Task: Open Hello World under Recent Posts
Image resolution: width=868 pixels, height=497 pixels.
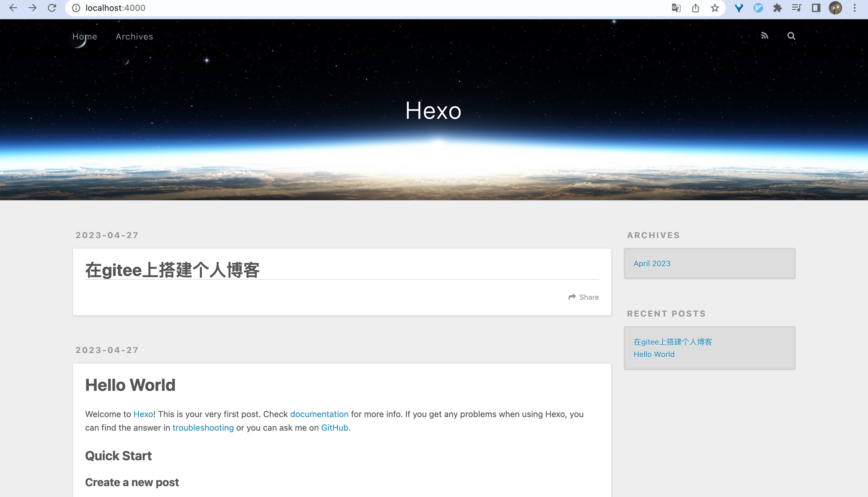Action: (x=654, y=354)
